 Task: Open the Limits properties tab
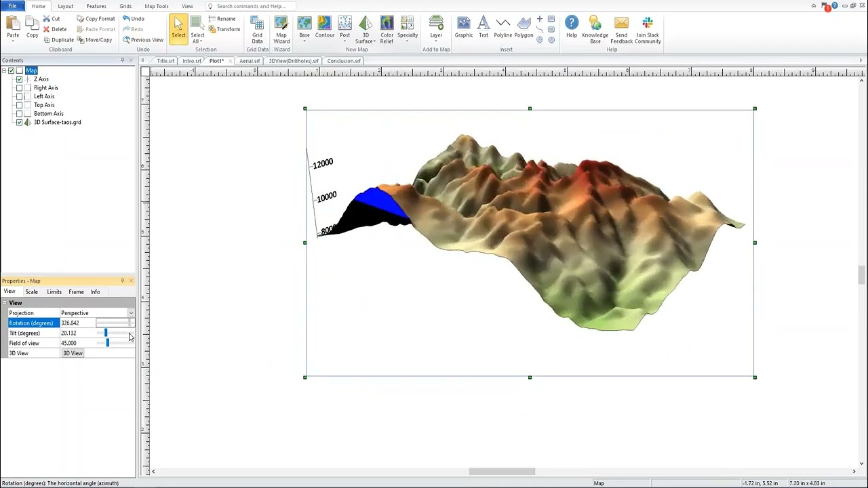pyautogui.click(x=54, y=292)
